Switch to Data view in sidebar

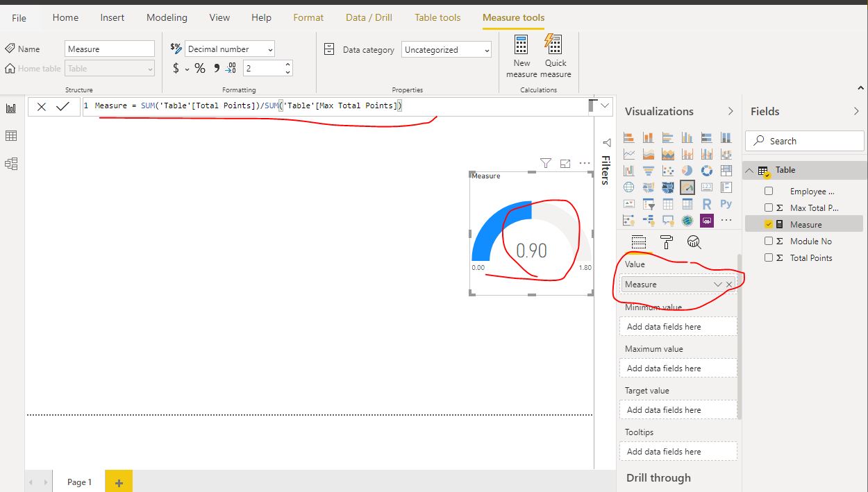point(11,136)
